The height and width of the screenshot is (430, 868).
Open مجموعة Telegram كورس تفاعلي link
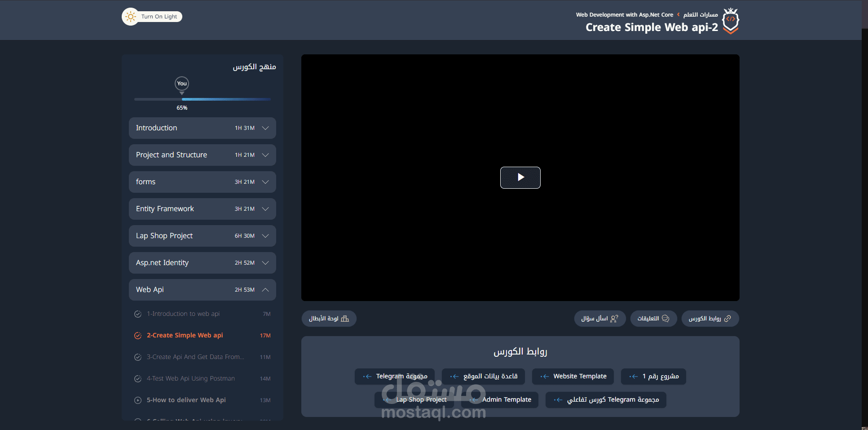606,400
